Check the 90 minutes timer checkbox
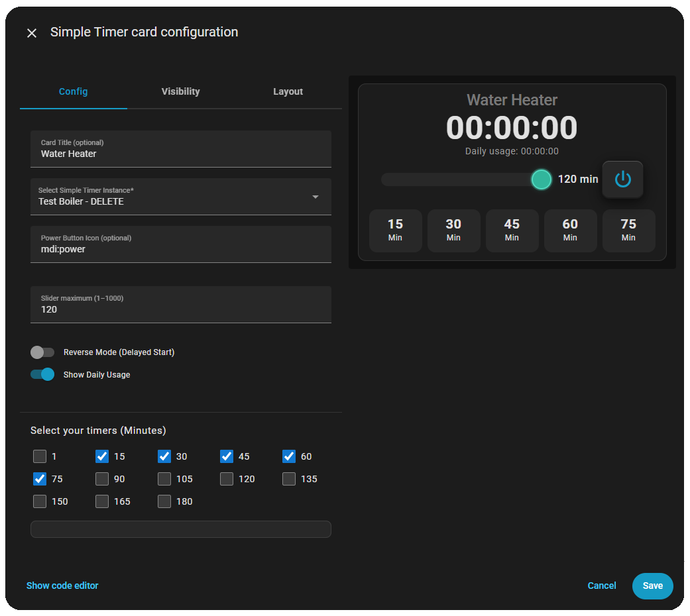 pyautogui.click(x=102, y=479)
